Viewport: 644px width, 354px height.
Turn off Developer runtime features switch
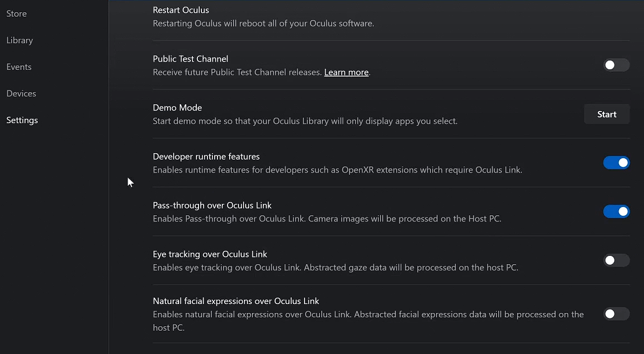[x=616, y=163]
